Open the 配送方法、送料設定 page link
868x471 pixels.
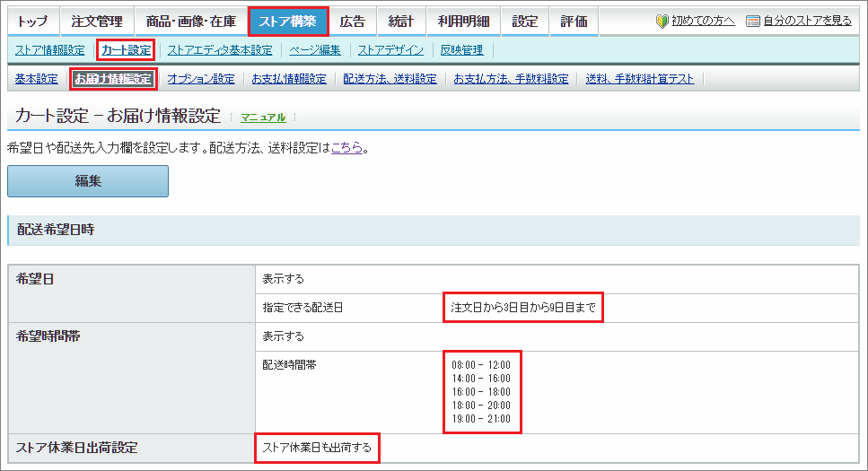click(x=390, y=79)
